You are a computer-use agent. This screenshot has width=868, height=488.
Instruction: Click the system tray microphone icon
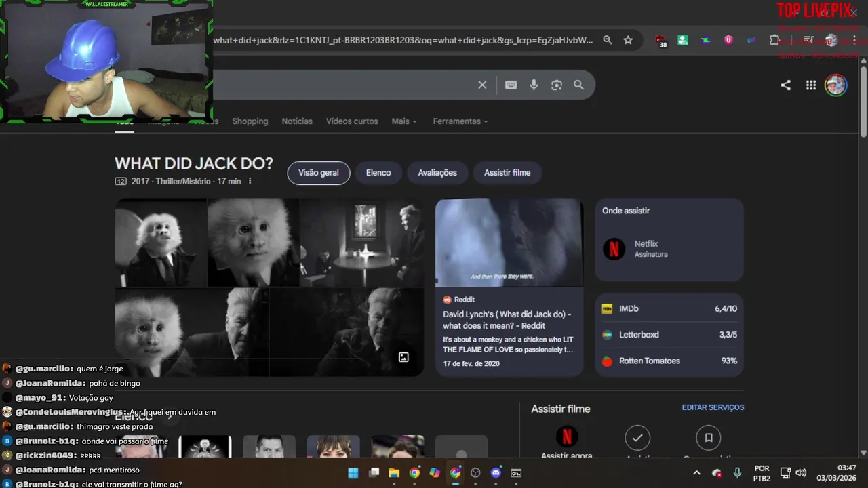(737, 472)
